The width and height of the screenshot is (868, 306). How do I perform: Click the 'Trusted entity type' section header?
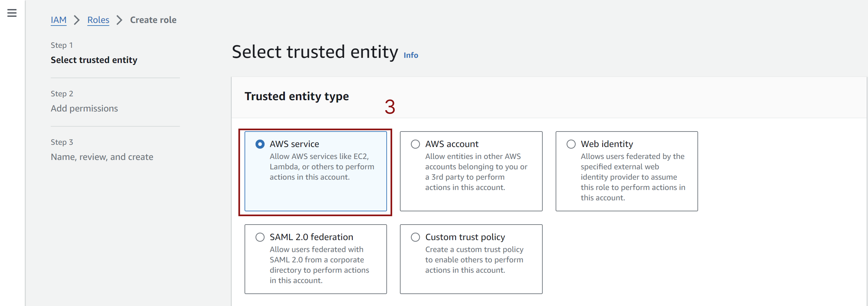point(297,96)
